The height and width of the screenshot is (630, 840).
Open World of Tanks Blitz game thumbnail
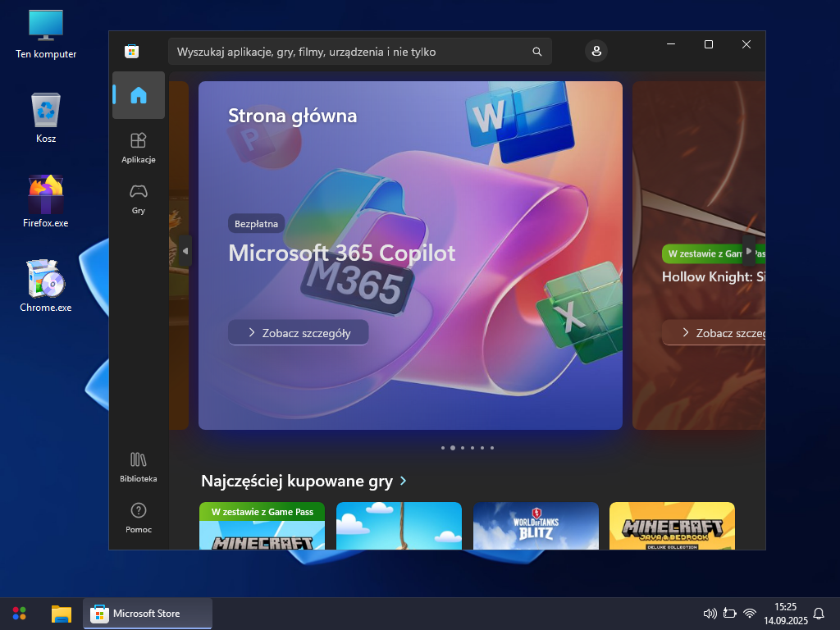[536, 526]
